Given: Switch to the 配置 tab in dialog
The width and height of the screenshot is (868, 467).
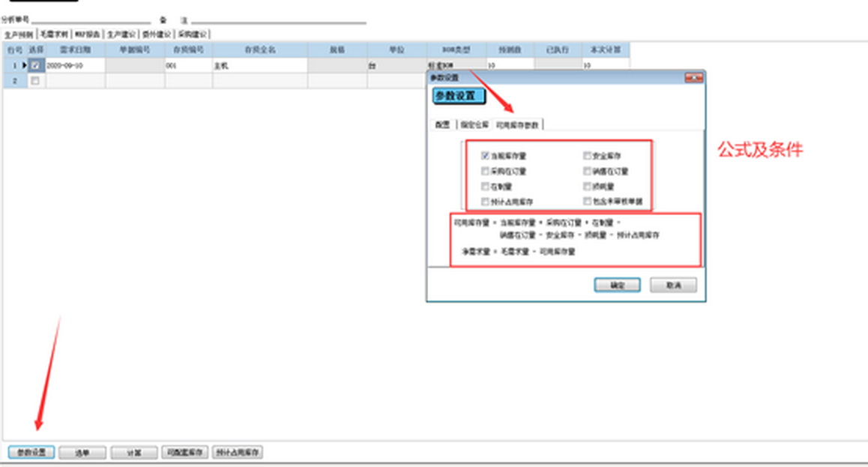Looking at the screenshot, I should (x=441, y=124).
